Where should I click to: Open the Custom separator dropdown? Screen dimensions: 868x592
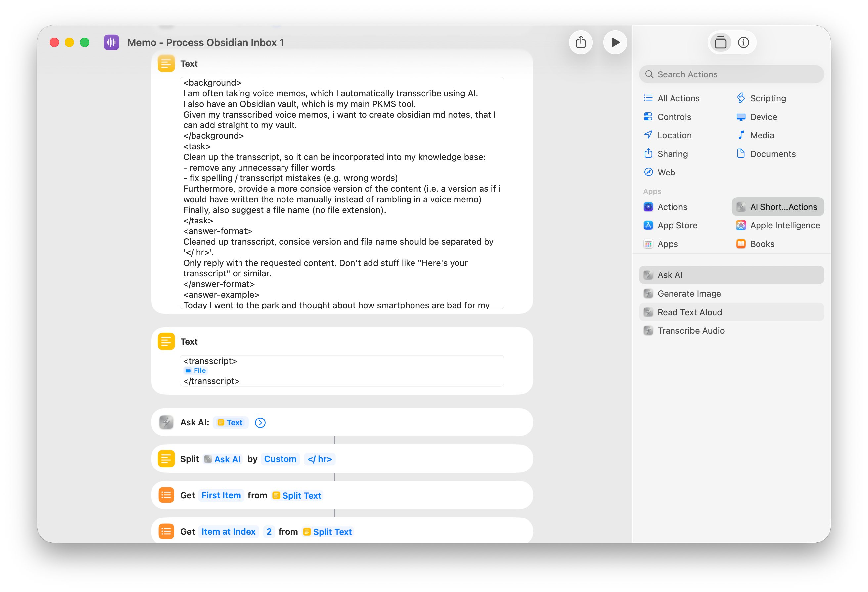click(280, 459)
